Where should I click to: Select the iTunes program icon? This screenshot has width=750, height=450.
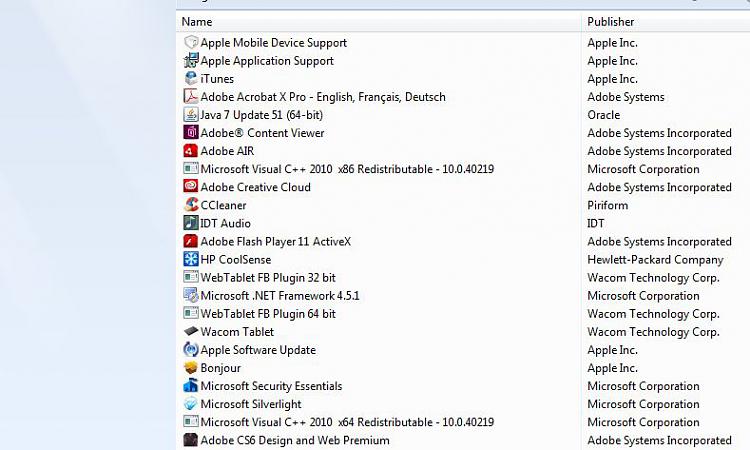click(x=191, y=78)
